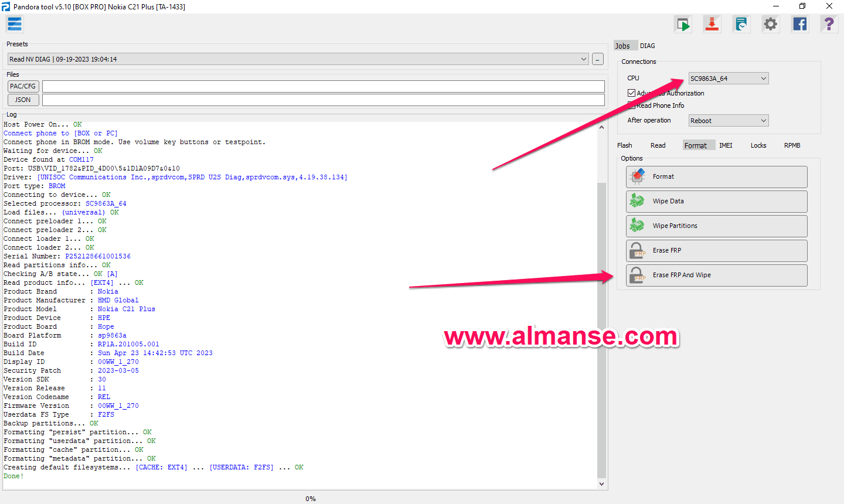Click the serial number P252128661001536
The height and width of the screenshot is (504, 844).
click(x=98, y=256)
